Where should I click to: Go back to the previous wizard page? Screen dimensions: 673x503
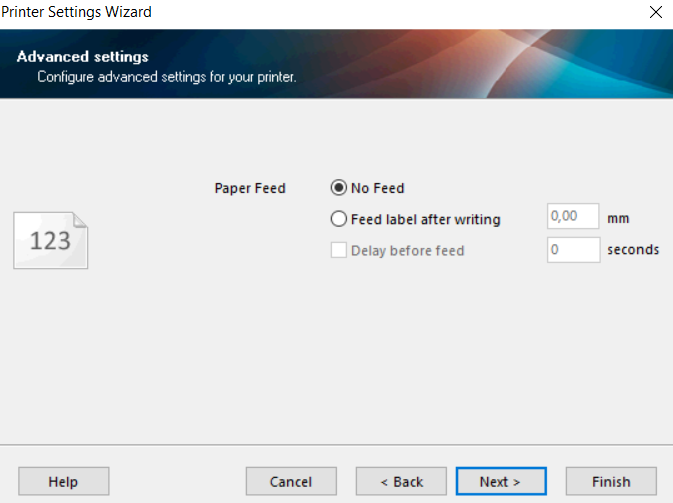(x=401, y=481)
